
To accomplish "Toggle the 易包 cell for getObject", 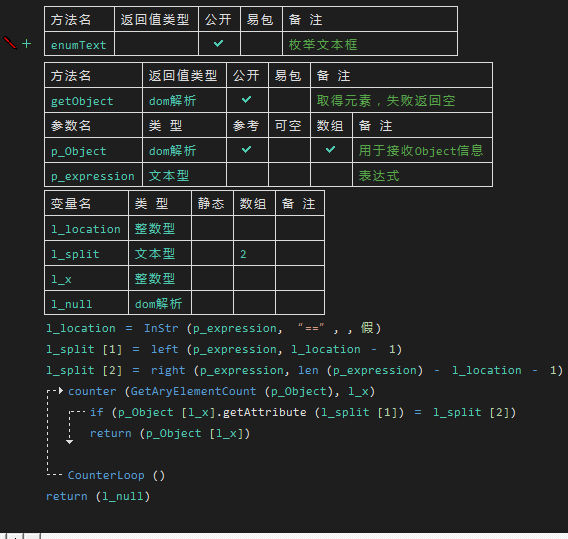I will (x=289, y=100).
